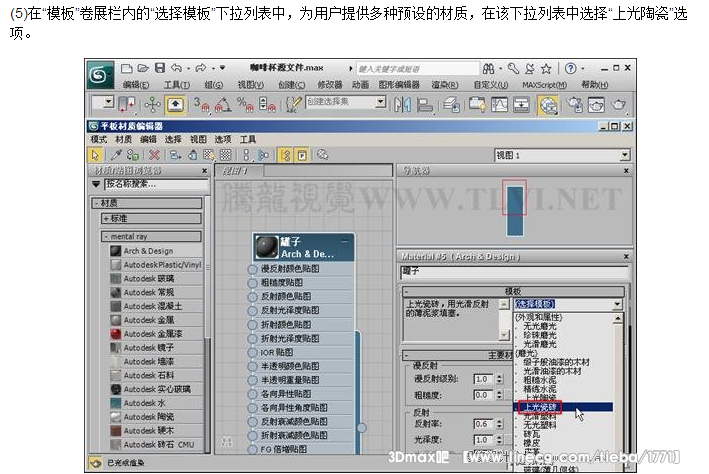
Task: Select the Arch & Design material
Action: pyautogui.click(x=156, y=251)
